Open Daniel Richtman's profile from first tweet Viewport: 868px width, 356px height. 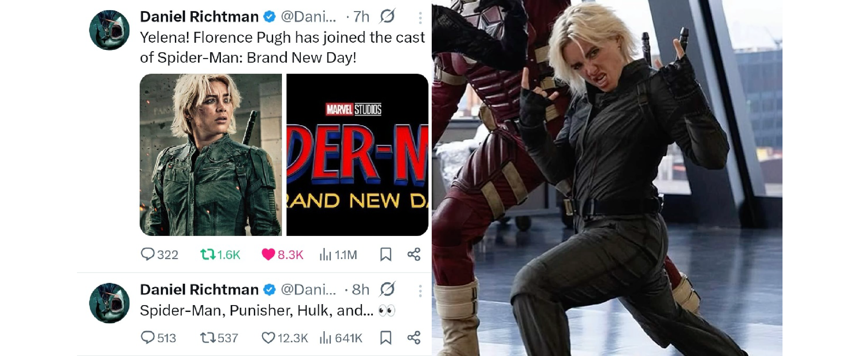(199, 17)
